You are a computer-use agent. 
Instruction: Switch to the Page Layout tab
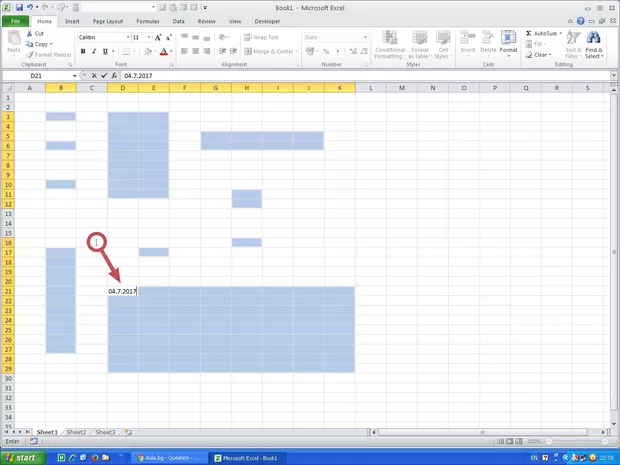click(108, 21)
